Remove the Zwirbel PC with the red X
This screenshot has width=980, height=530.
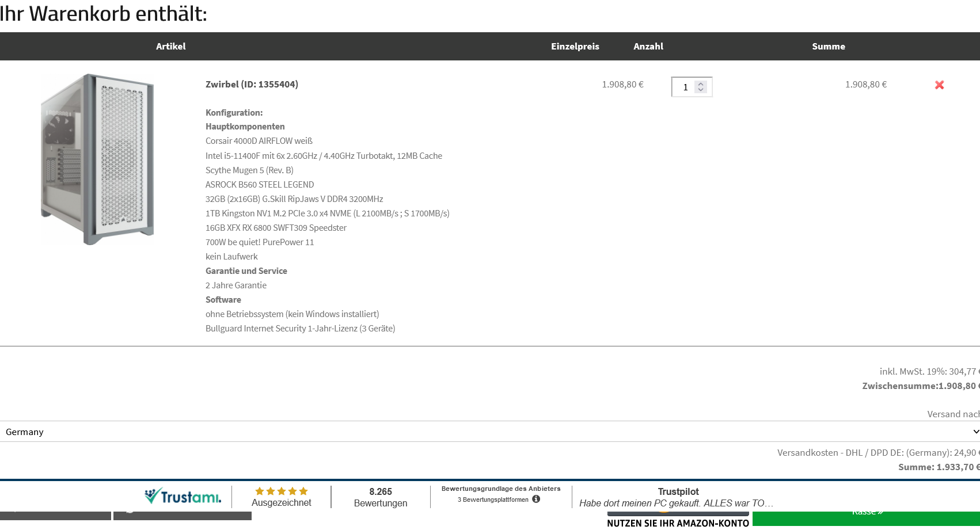point(939,85)
